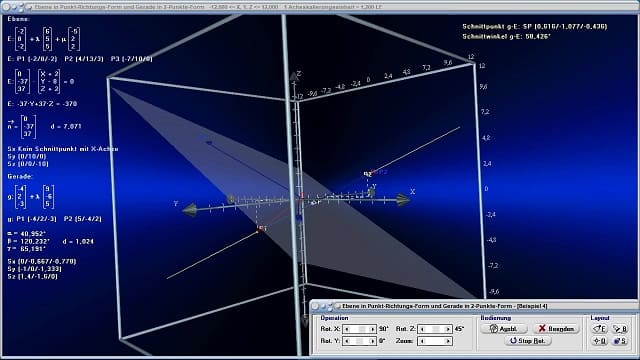Click the Schnittpunkt g-E result text
The height and width of the screenshot is (360, 640).
point(534,27)
